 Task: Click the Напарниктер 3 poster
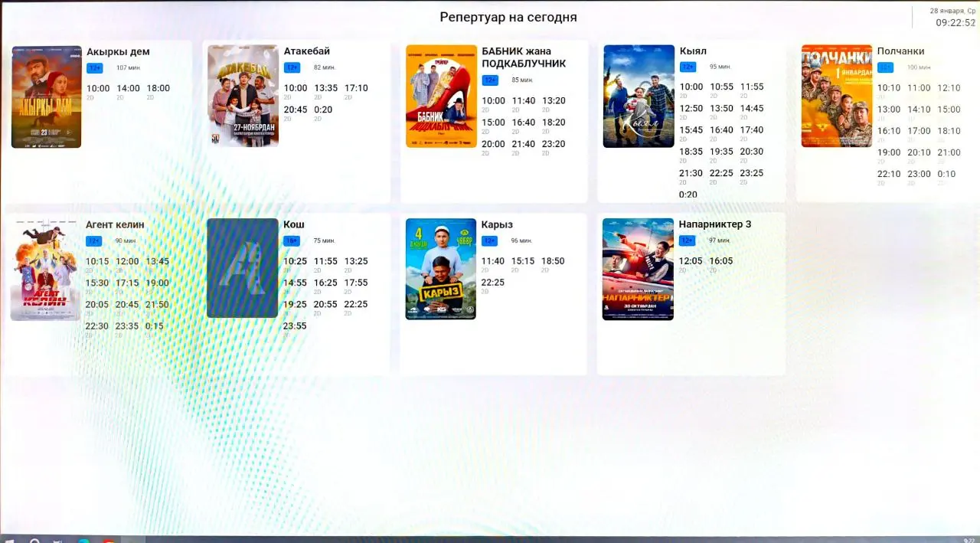tap(638, 269)
